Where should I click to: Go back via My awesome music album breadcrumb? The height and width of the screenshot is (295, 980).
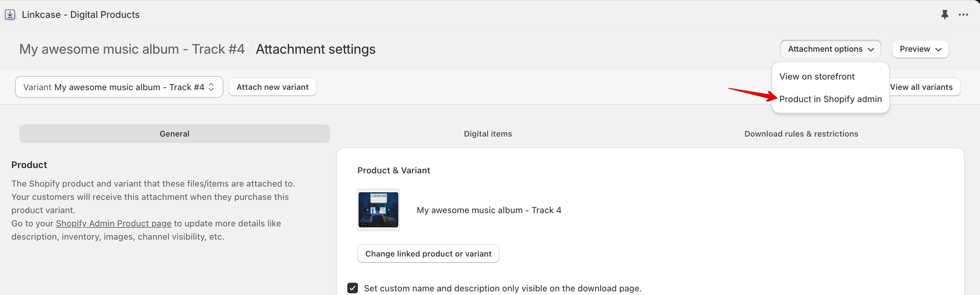(132, 49)
